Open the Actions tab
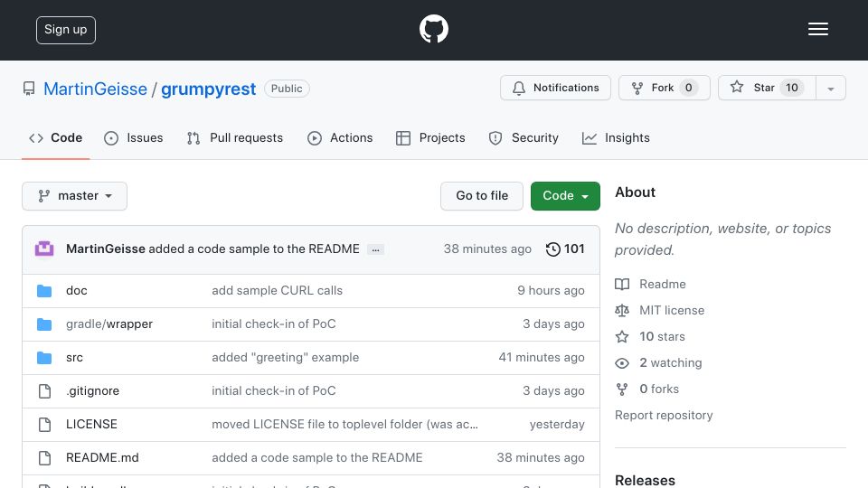This screenshot has height=488, width=868. tap(340, 137)
